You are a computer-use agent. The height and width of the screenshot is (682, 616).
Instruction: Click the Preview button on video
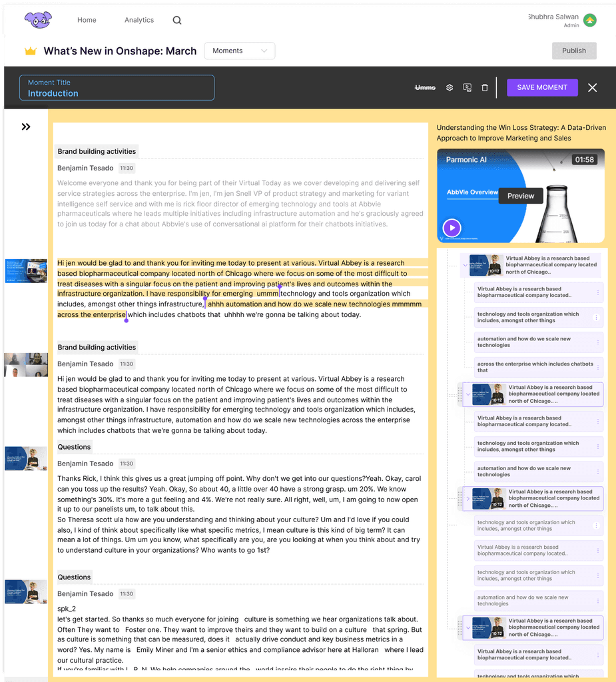pyautogui.click(x=521, y=196)
